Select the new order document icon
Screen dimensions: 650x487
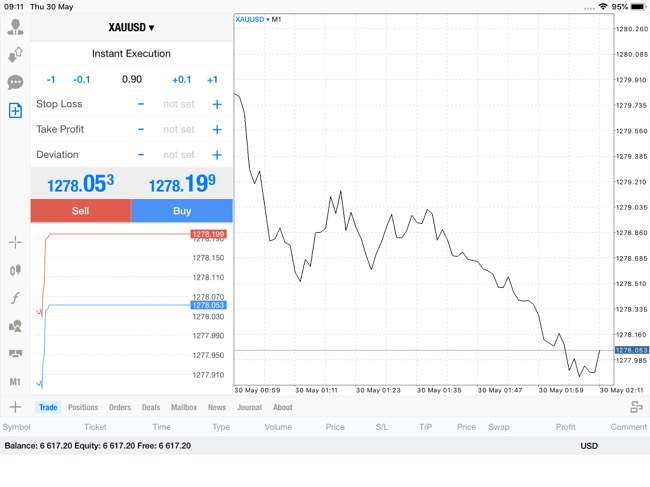pos(15,111)
